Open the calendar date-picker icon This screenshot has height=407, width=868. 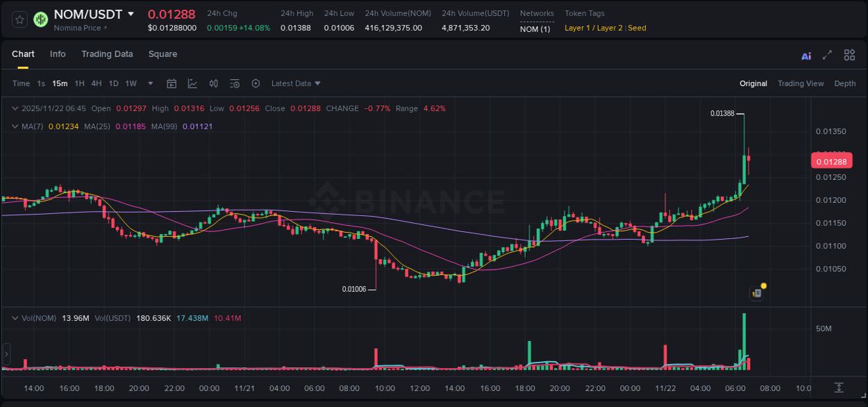(172, 83)
